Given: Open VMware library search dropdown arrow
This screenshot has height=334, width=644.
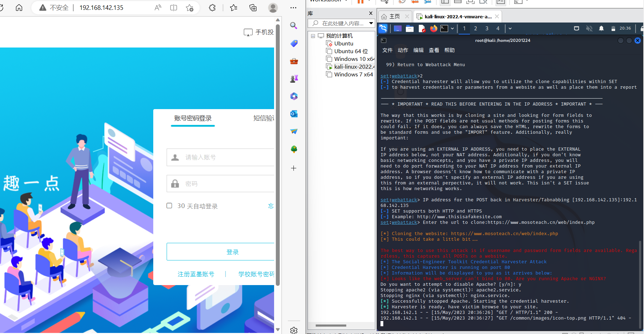Looking at the screenshot, I should [371, 23].
